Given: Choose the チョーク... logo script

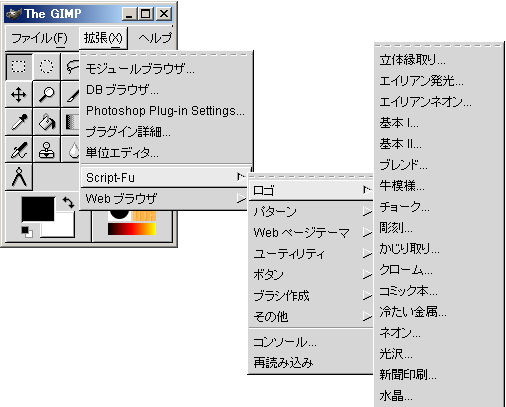Looking at the screenshot, I should (x=438, y=207).
